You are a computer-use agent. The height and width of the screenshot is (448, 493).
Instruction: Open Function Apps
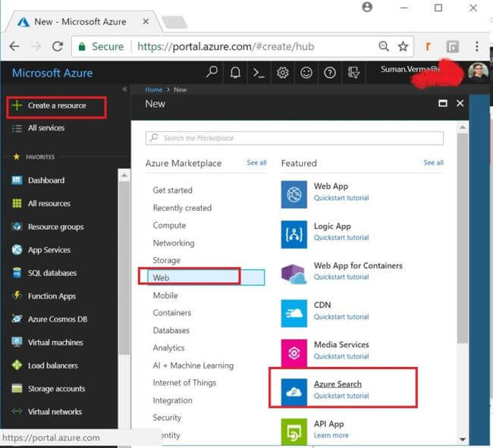pos(52,296)
